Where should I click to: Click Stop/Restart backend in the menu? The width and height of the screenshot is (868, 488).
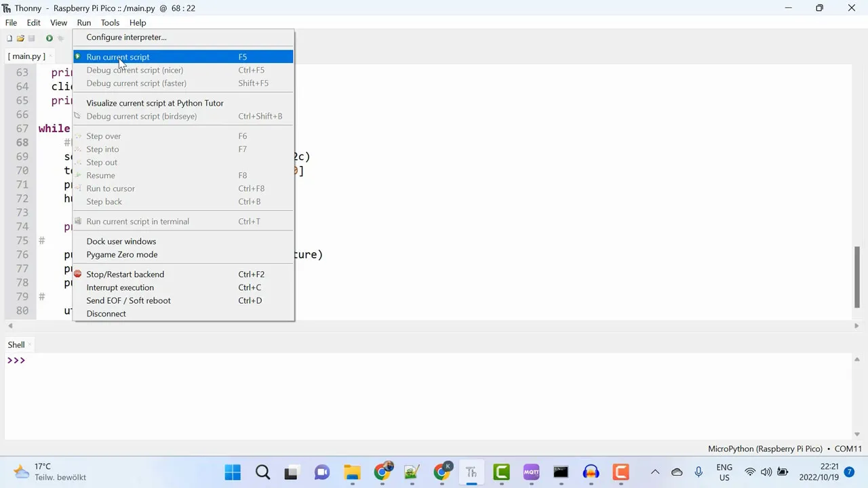pos(183,274)
